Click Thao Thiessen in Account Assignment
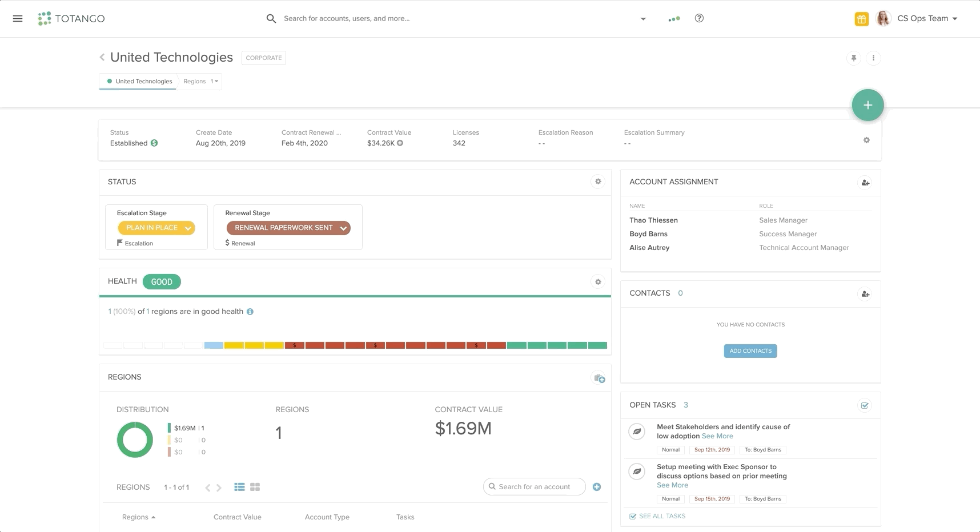980x532 pixels. pyautogui.click(x=653, y=220)
